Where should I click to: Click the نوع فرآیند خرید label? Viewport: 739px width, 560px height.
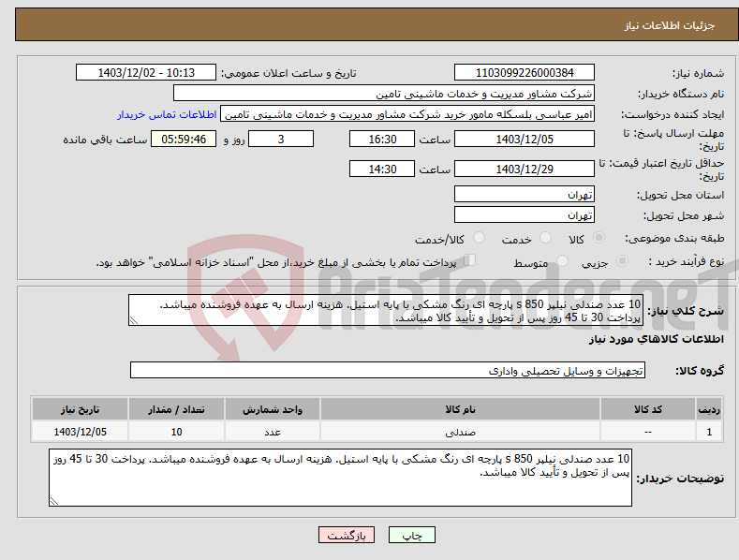coord(687,261)
